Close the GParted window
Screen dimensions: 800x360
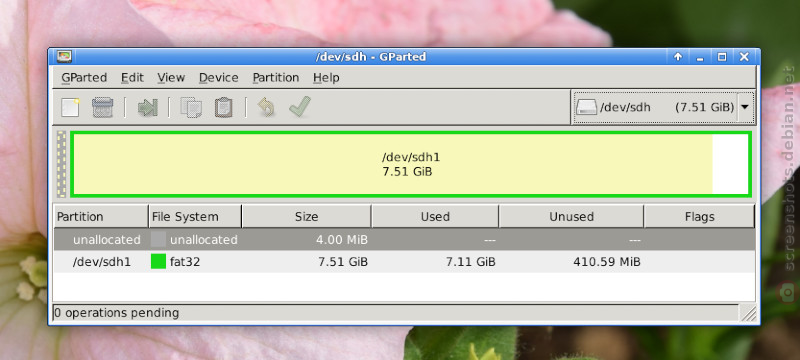744,57
